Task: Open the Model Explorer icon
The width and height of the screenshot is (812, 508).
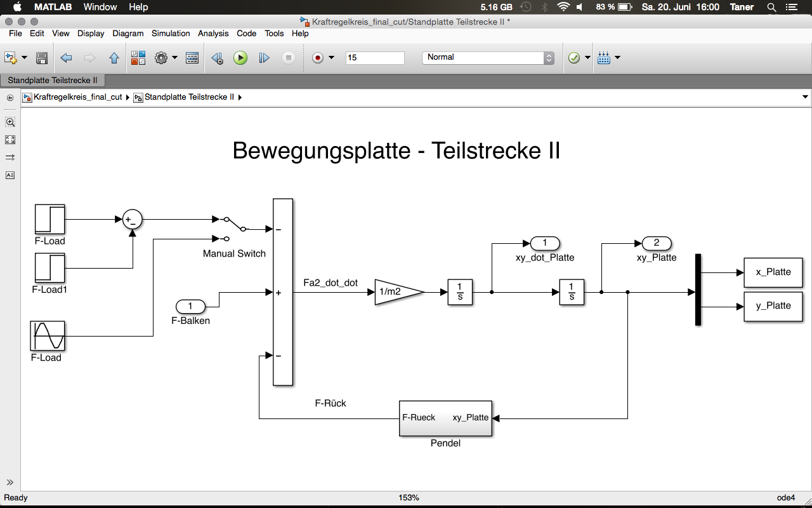Action: 192,58
